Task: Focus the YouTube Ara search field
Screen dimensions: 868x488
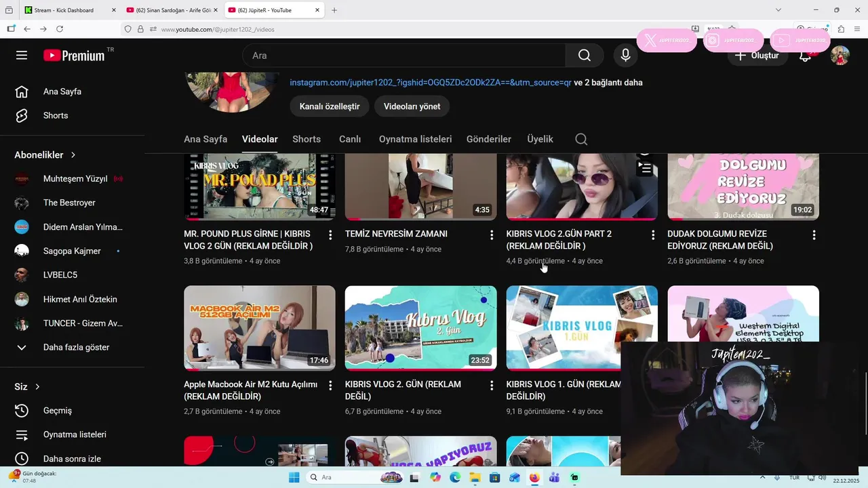Action: pos(403,56)
